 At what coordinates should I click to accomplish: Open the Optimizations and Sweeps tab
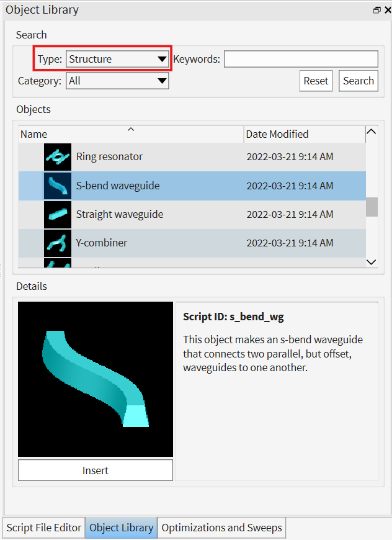(x=221, y=528)
